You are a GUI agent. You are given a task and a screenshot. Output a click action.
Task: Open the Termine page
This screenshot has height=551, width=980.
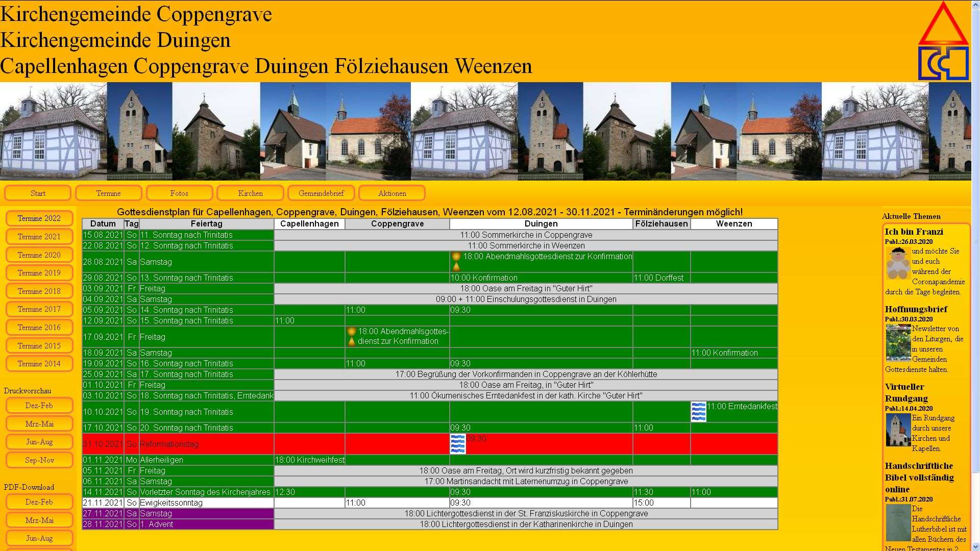tap(108, 193)
